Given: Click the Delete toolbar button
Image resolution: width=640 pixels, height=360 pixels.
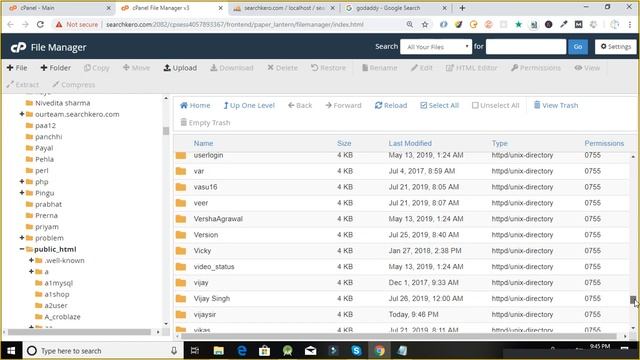Looking at the screenshot, I should point(282,68).
